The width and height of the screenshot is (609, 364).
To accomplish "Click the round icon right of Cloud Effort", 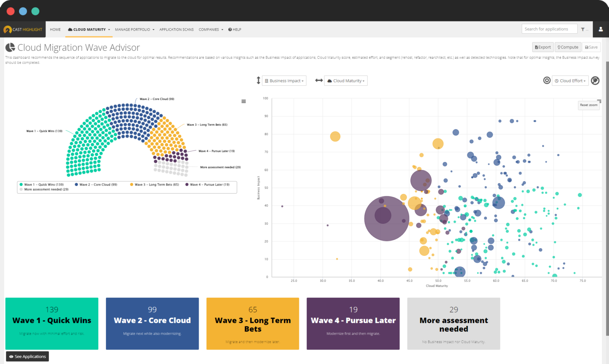I will tap(595, 80).
